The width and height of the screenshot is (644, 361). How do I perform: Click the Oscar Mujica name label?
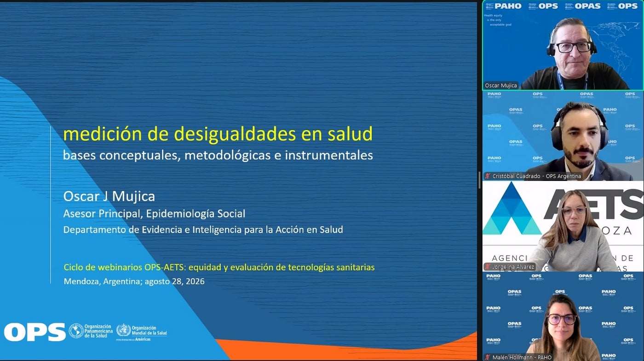click(501, 85)
